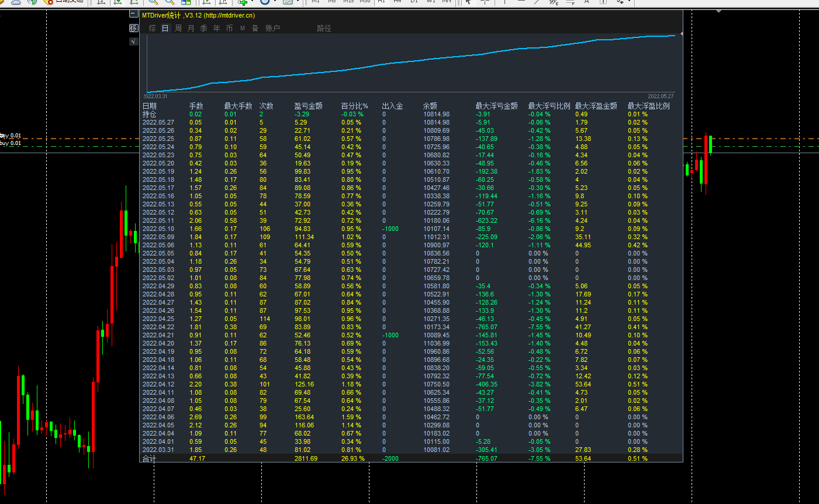The image size is (819, 504).
Task: Click the 盈亏金额 column header
Action: pyautogui.click(x=308, y=106)
